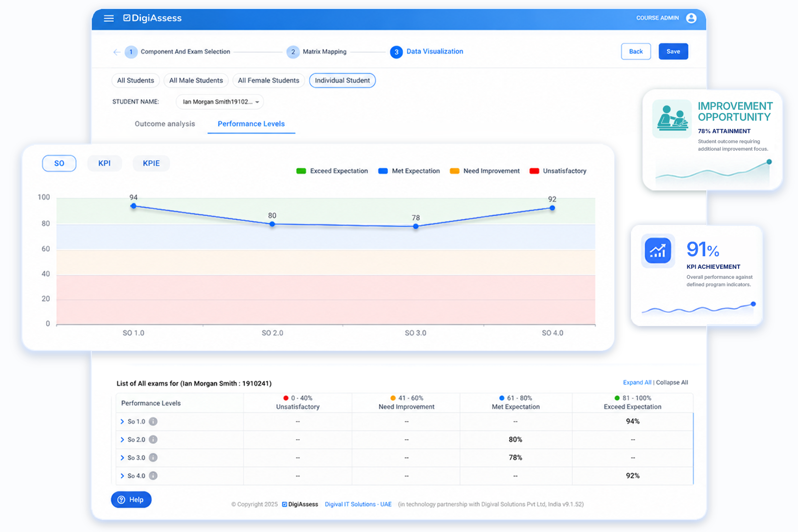Select All Female Students filter
798x532 pixels.
[x=268, y=80]
